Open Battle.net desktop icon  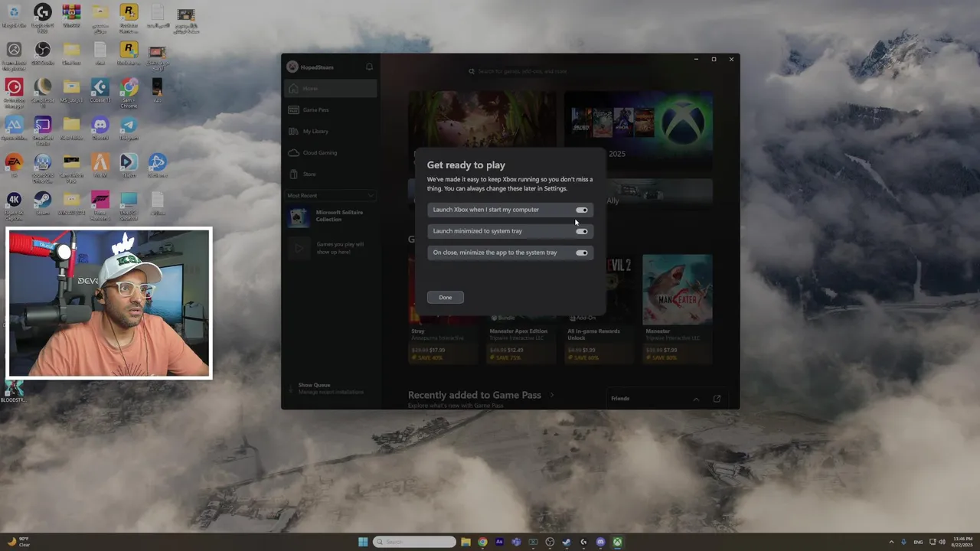[158, 165]
